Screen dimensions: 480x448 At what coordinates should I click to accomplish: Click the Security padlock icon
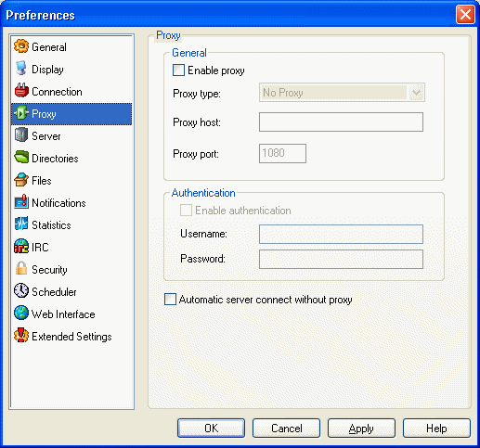21,269
